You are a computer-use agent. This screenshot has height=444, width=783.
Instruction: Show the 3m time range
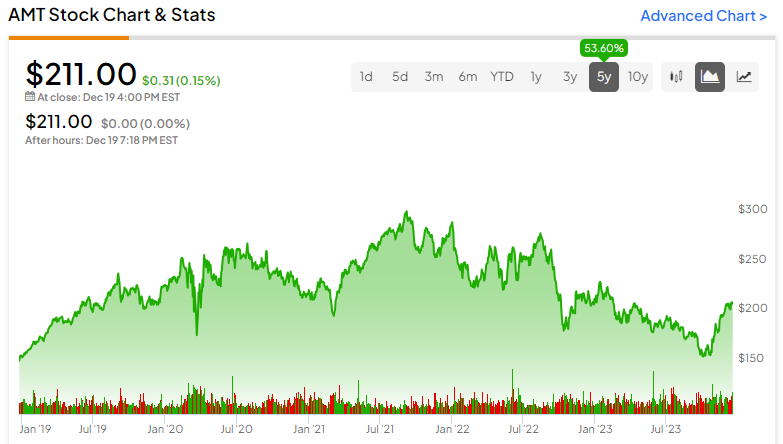[434, 76]
